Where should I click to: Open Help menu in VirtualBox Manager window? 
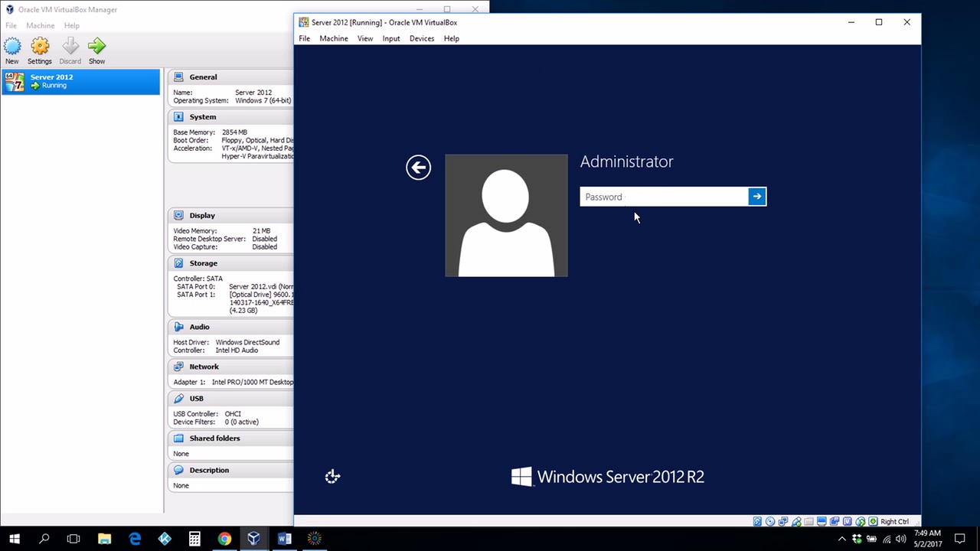point(71,25)
